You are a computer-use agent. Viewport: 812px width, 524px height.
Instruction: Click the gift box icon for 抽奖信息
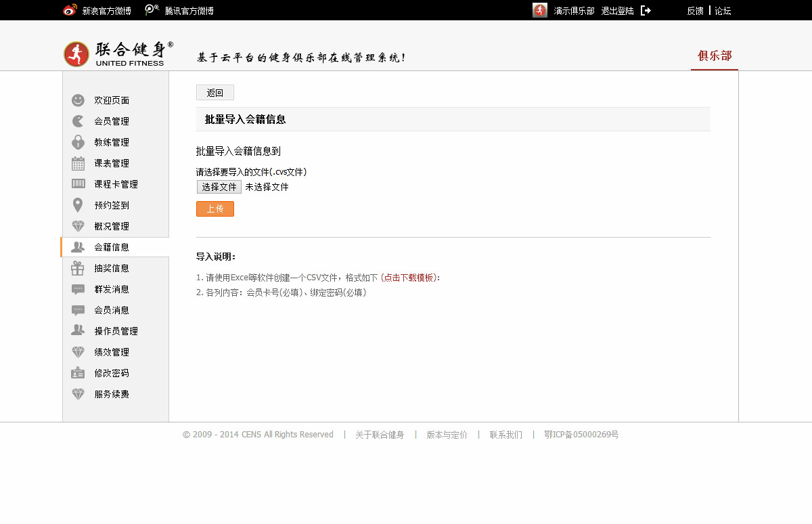tap(78, 268)
